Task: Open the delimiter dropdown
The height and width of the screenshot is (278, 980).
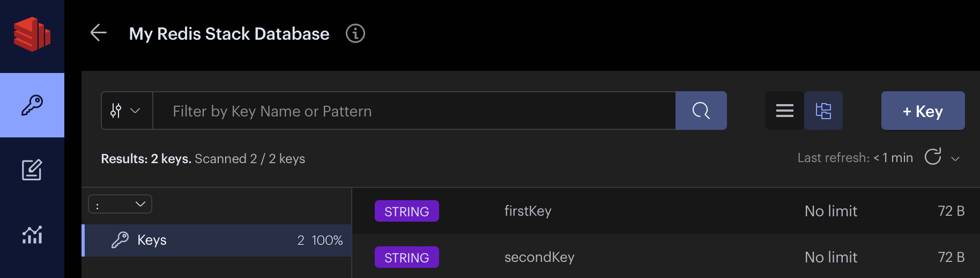Action: coord(120,204)
